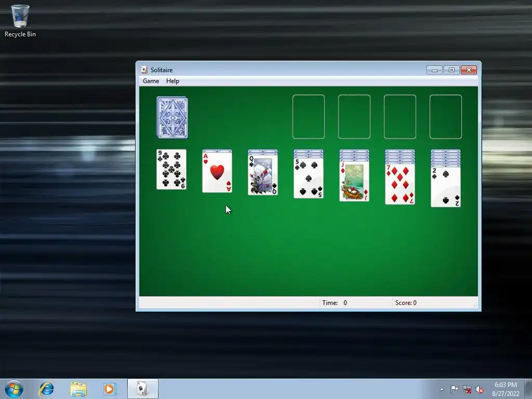532x399 pixels.
Task: Launch Internet Explorer from the taskbar
Action: click(46, 389)
